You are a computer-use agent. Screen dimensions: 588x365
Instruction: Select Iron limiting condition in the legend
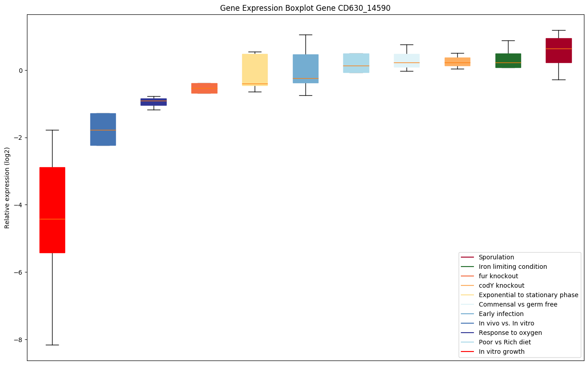click(513, 267)
